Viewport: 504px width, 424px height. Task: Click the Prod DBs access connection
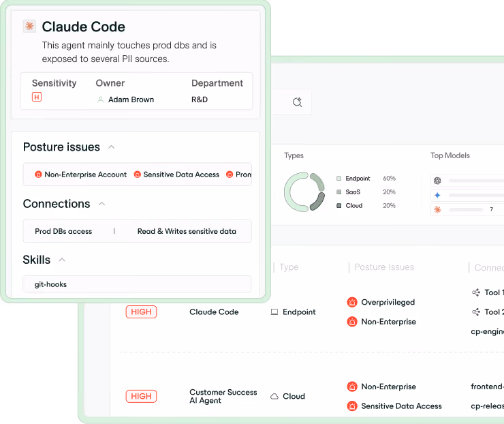[x=63, y=231]
